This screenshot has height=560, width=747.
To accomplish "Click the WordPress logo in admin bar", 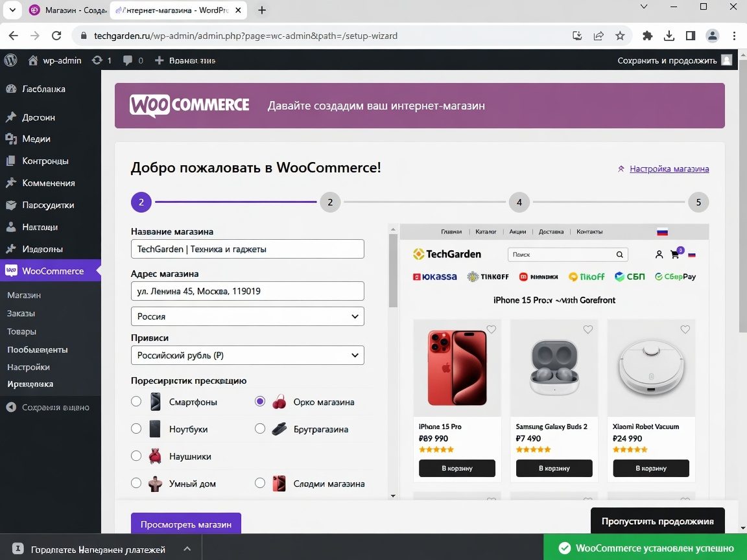I will (10, 60).
